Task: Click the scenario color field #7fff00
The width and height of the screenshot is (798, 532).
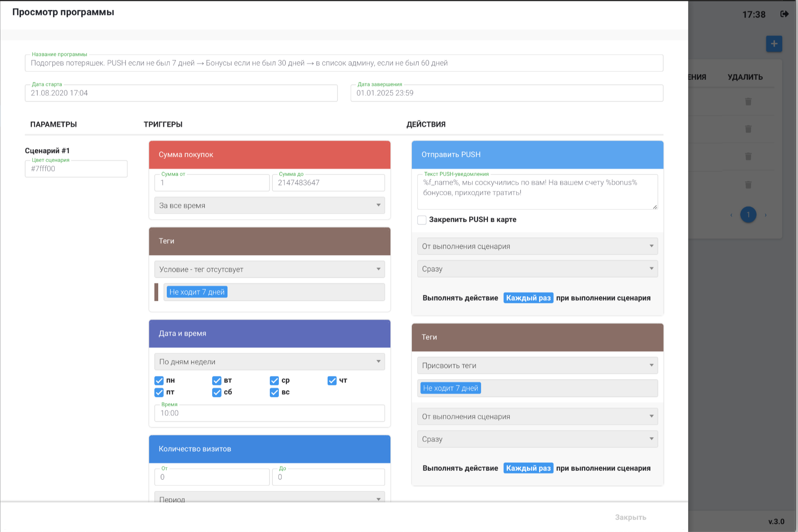Action: tap(76, 169)
